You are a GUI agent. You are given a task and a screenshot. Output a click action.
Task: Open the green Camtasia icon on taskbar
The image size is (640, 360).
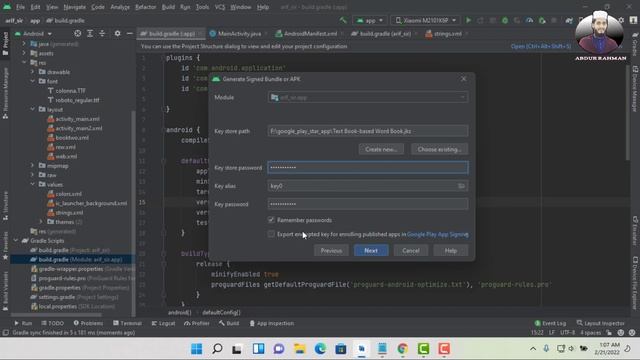point(423,349)
